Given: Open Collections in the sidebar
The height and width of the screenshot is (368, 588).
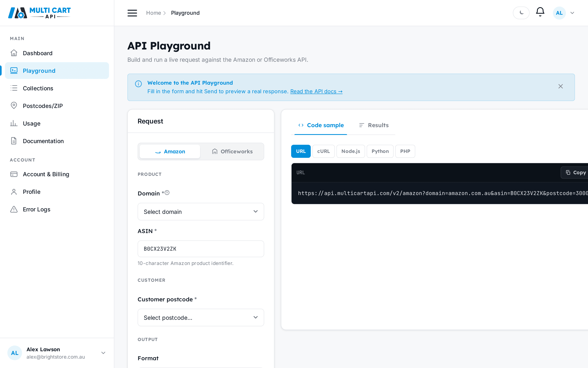Looking at the screenshot, I should (x=57, y=88).
